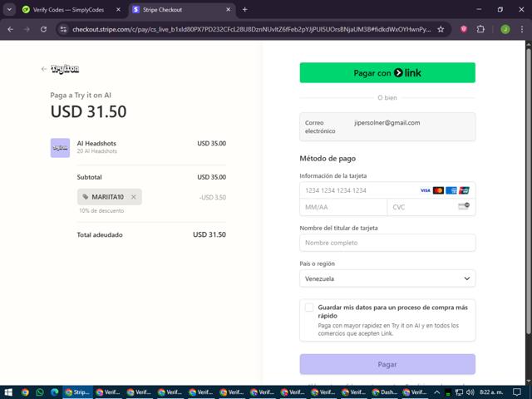Click the Tryiton merchant logo
The image size is (532, 399).
(65, 69)
